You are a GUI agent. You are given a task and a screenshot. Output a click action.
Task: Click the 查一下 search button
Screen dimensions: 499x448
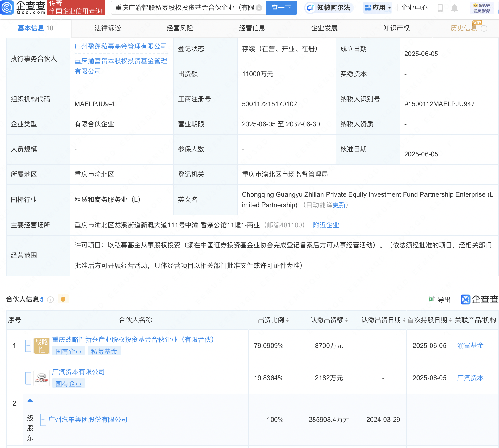[x=282, y=8]
